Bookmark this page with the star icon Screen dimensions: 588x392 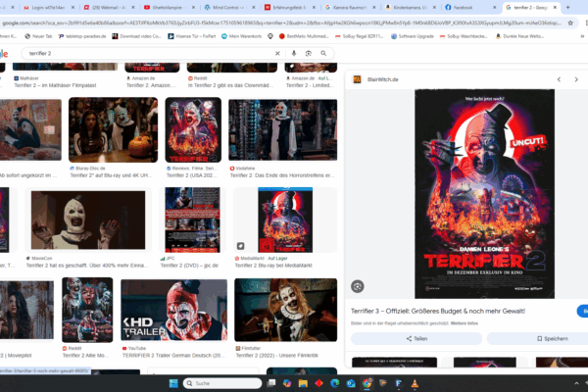[570, 23]
